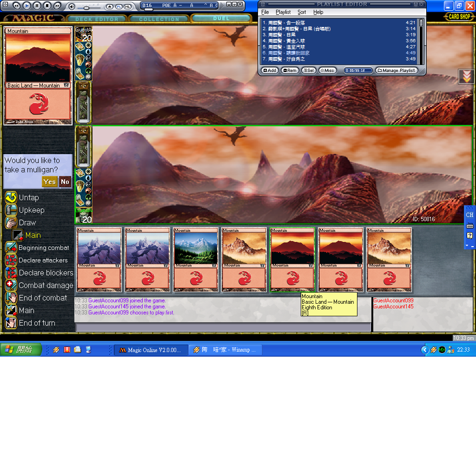Switch to Magic Online taskbar button
Viewport: 476px width, 470px height.
pos(151,350)
